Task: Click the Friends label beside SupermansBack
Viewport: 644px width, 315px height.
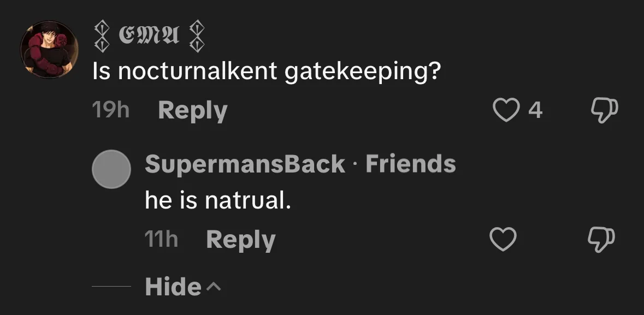Action: (x=410, y=164)
